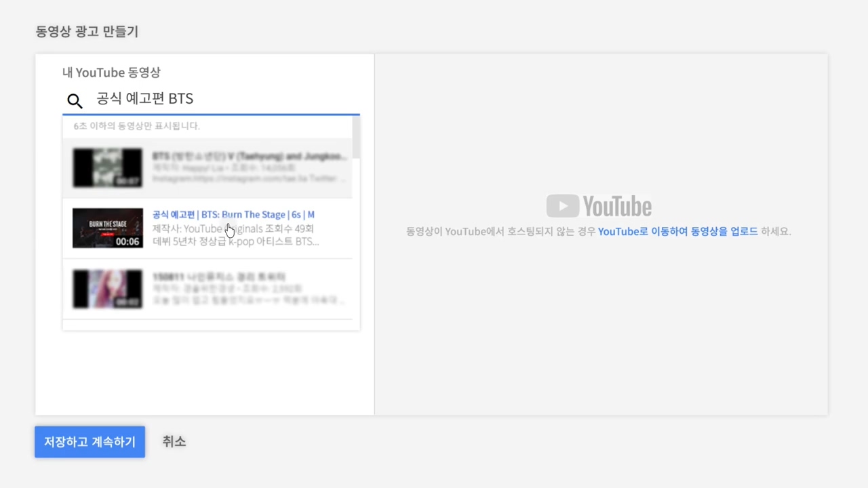The width and height of the screenshot is (868, 488).
Task: Choose the 공식 예고편 BTS: Burn The Stage title
Action: 233,215
